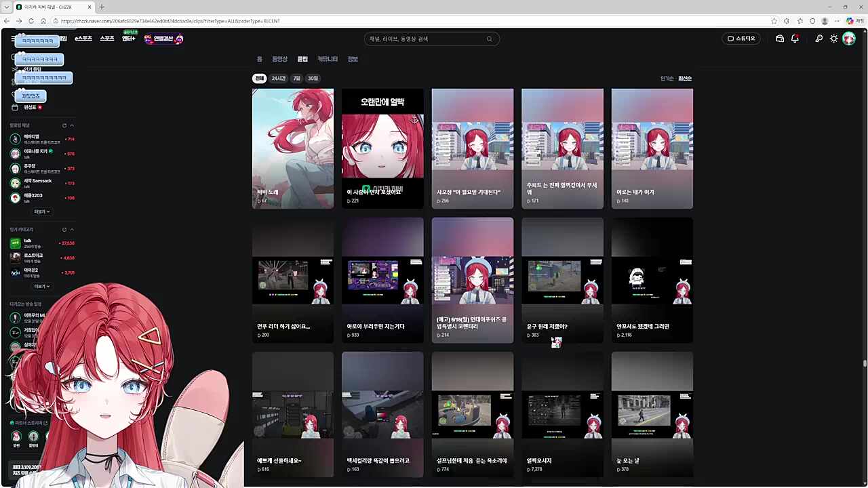The image size is (868, 488).
Task: Click the 스튜디오 button
Action: click(741, 39)
